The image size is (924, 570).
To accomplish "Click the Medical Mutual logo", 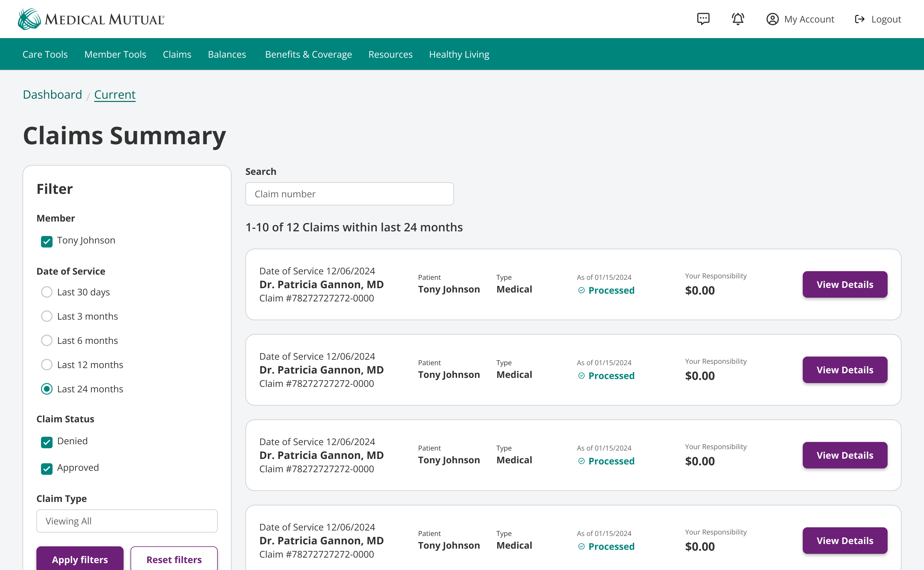I will coord(91,19).
